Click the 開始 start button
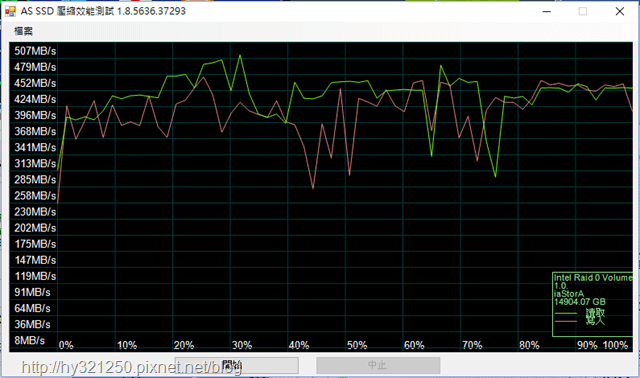This screenshot has width=640, height=378. [x=236, y=365]
